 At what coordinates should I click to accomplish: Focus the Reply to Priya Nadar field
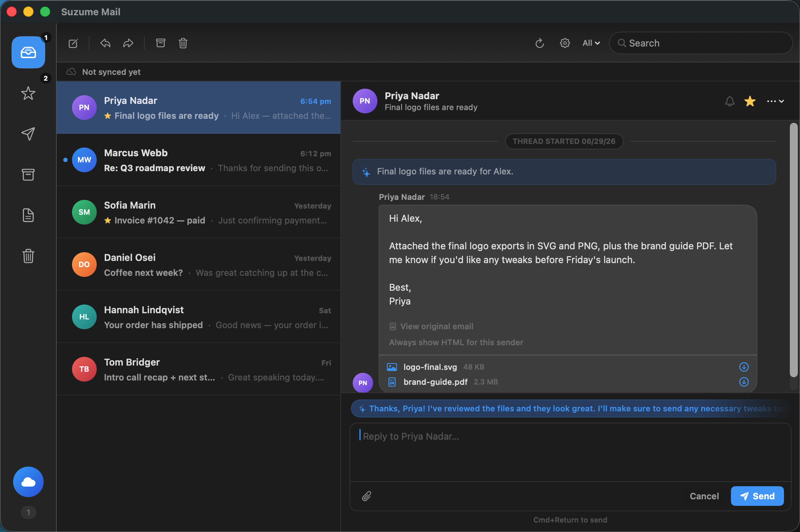[570, 452]
